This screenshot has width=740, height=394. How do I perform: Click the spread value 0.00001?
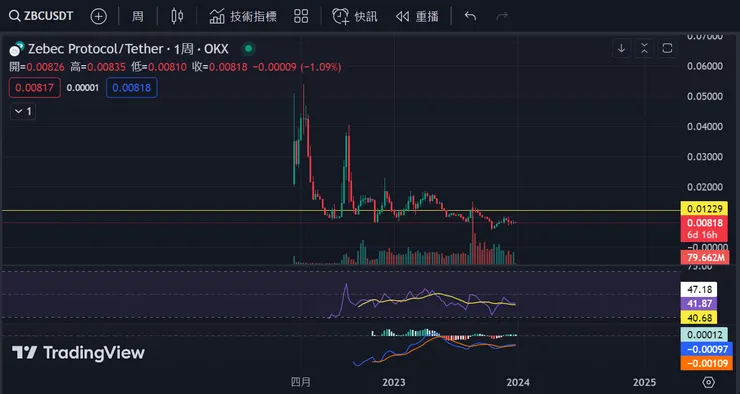83,88
